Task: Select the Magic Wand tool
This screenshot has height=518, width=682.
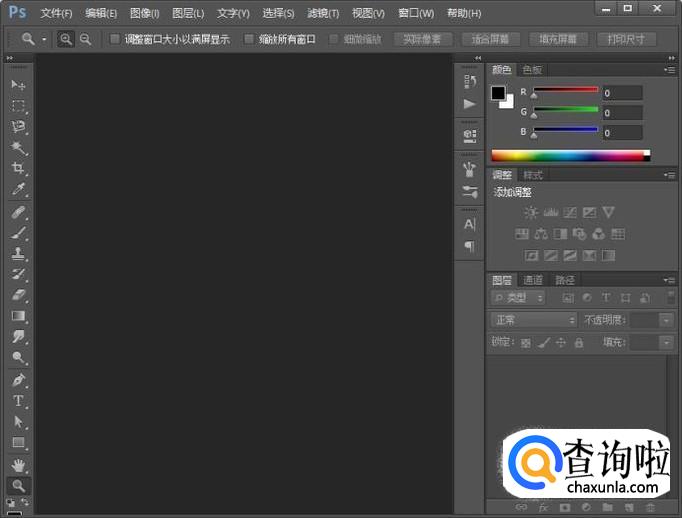Action: [18, 147]
